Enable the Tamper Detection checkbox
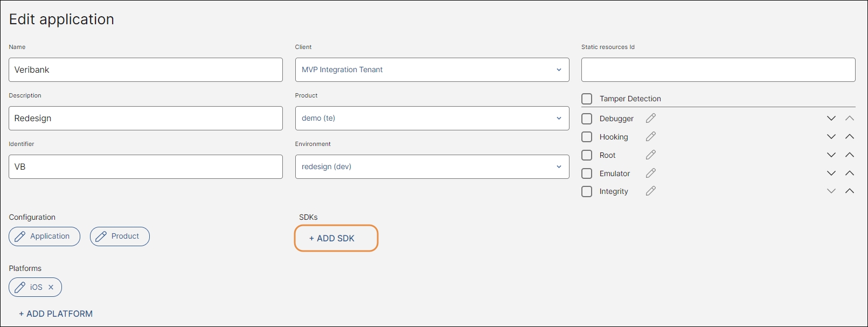The image size is (868, 327). 587,99
